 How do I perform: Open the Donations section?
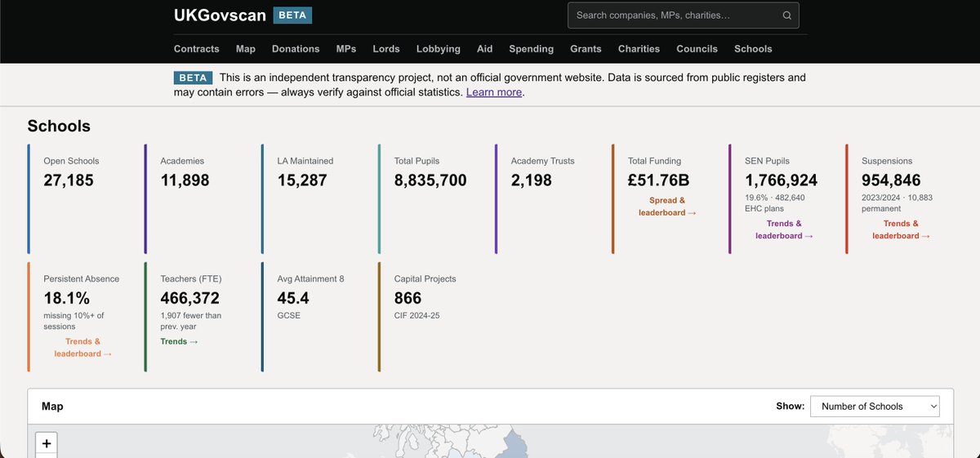296,49
